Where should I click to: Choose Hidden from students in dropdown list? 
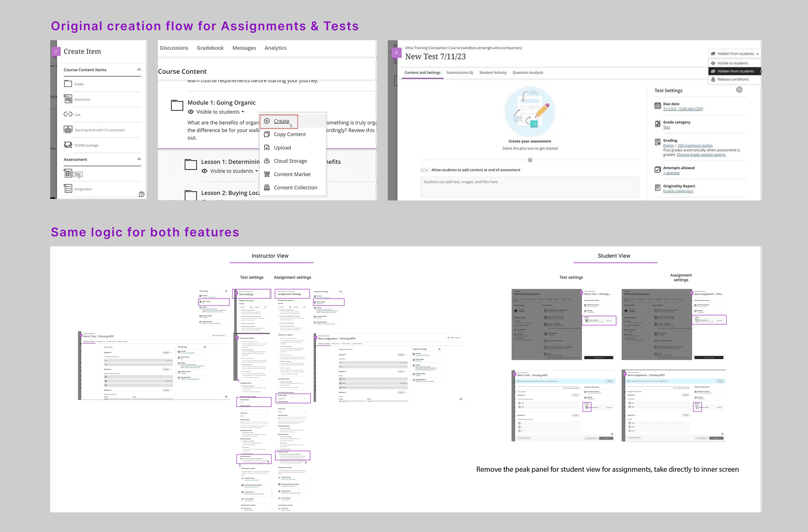coord(735,71)
